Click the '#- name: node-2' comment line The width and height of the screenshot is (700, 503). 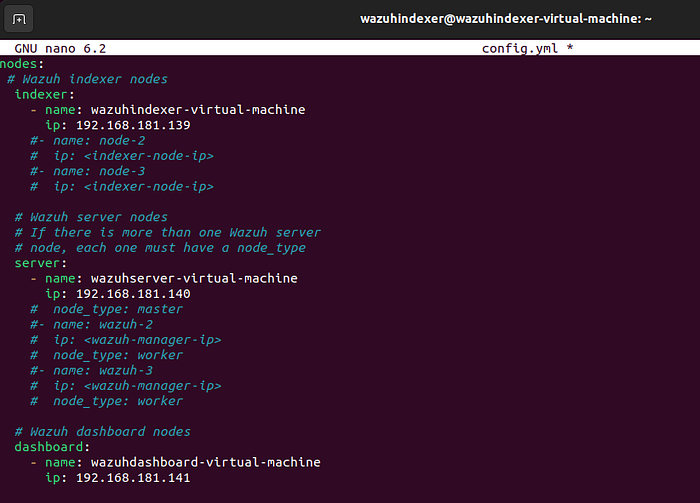[88, 141]
